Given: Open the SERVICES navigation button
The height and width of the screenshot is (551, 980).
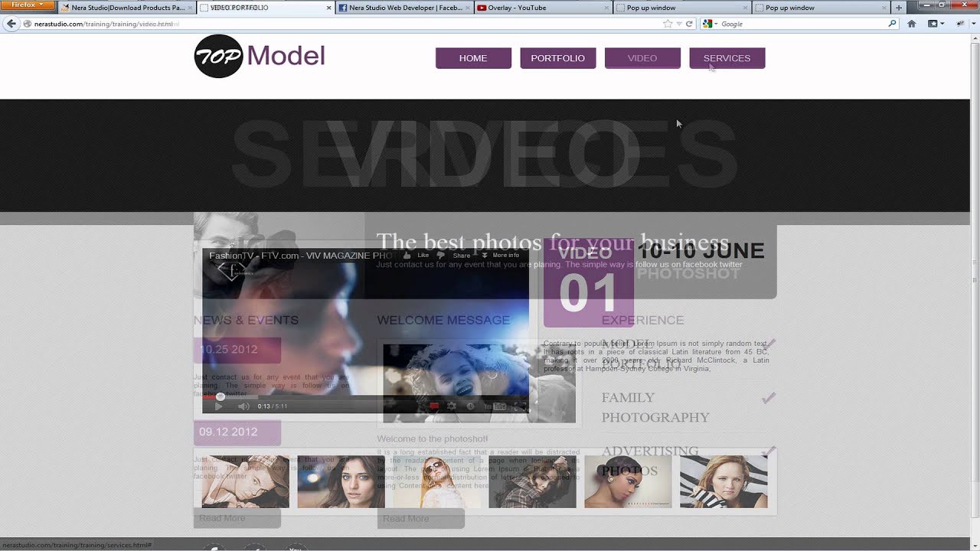Looking at the screenshot, I should coord(727,58).
